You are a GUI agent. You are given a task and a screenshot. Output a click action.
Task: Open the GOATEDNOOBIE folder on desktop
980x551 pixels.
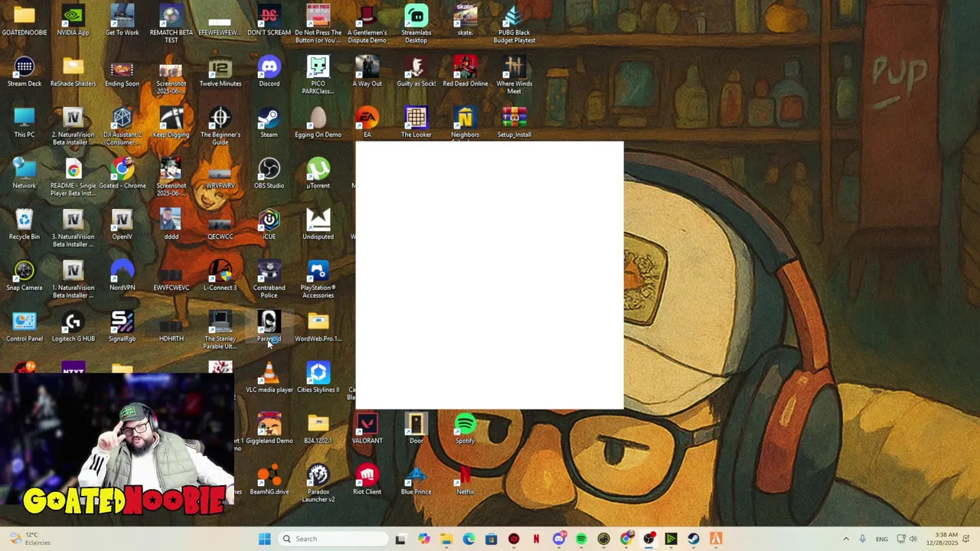tap(24, 21)
